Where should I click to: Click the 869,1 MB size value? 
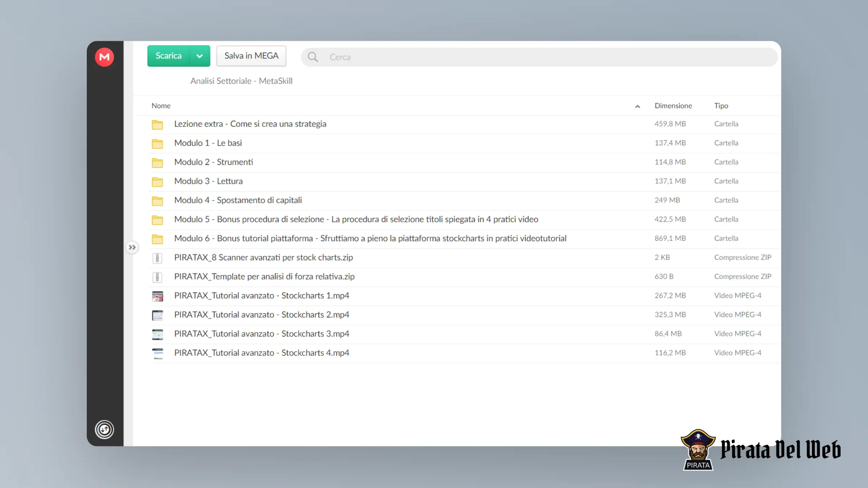[x=670, y=239]
